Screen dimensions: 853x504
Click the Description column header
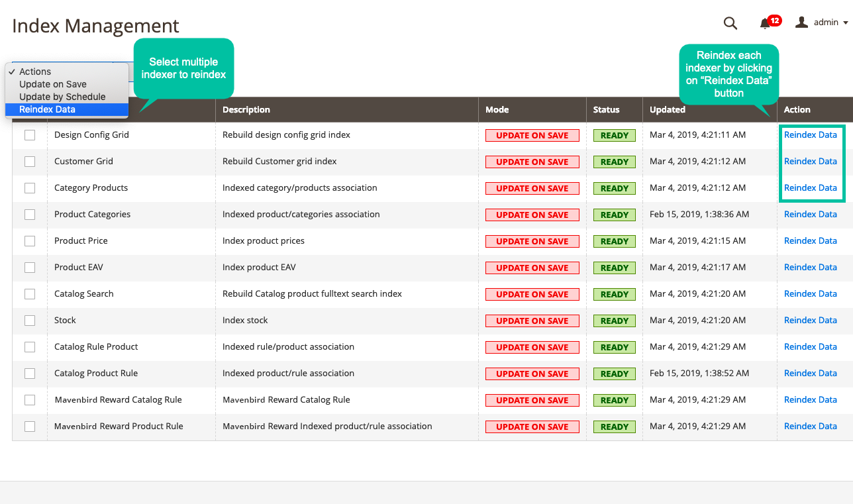[246, 109]
